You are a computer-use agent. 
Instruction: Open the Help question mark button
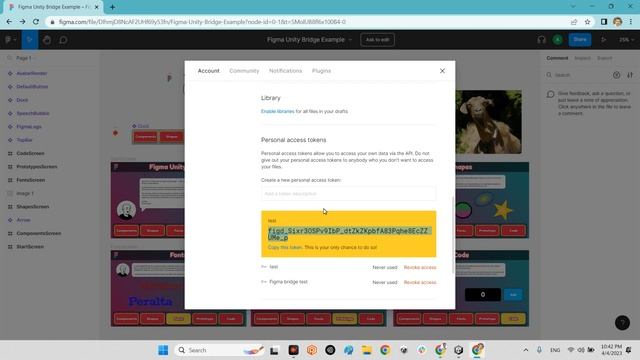point(622,322)
